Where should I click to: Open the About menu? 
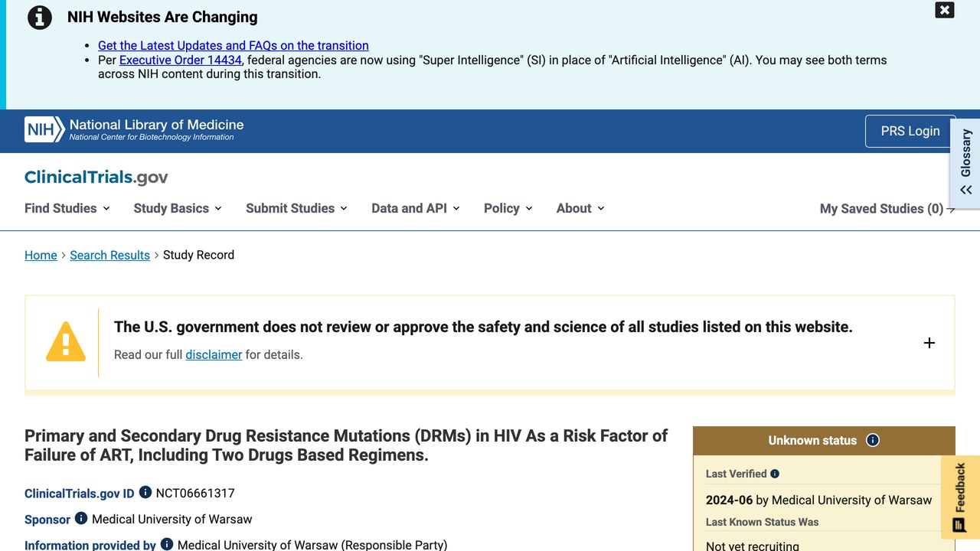point(580,208)
